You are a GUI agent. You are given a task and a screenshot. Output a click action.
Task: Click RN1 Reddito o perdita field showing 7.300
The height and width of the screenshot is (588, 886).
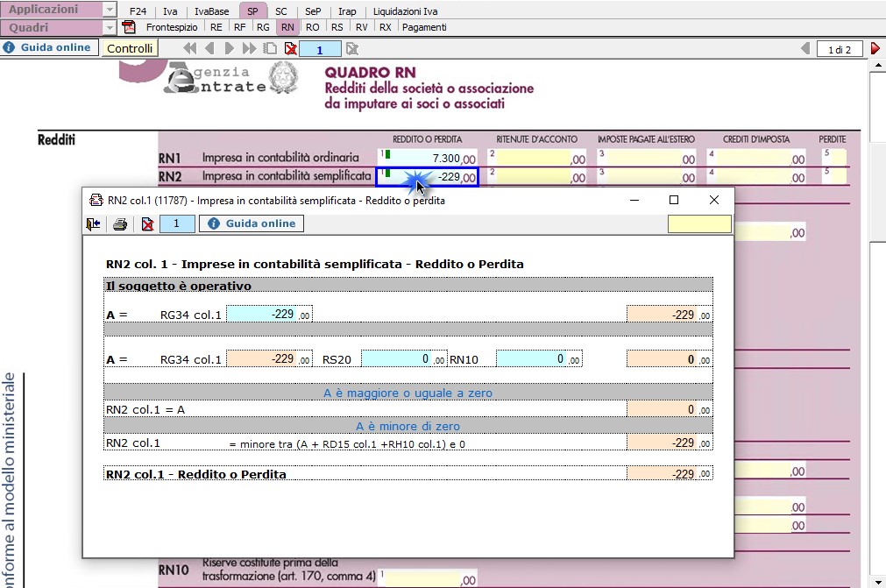pyautogui.click(x=428, y=158)
